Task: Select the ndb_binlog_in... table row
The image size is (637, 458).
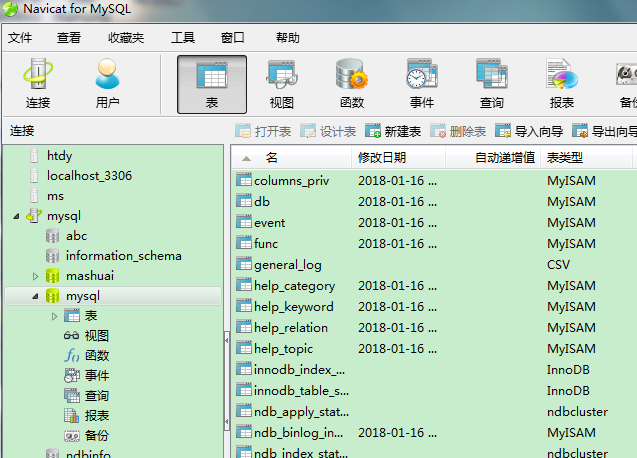Action: 433,433
